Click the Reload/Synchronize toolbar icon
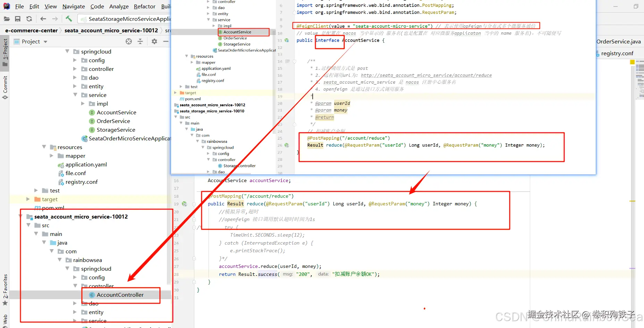Image resolution: width=644 pixels, height=328 pixels. point(29,19)
